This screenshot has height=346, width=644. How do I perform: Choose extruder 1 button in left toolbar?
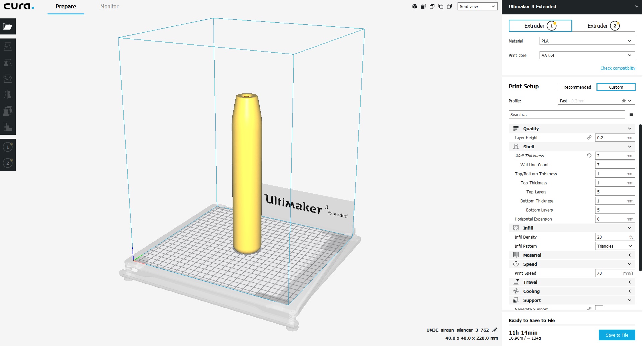pyautogui.click(x=8, y=147)
